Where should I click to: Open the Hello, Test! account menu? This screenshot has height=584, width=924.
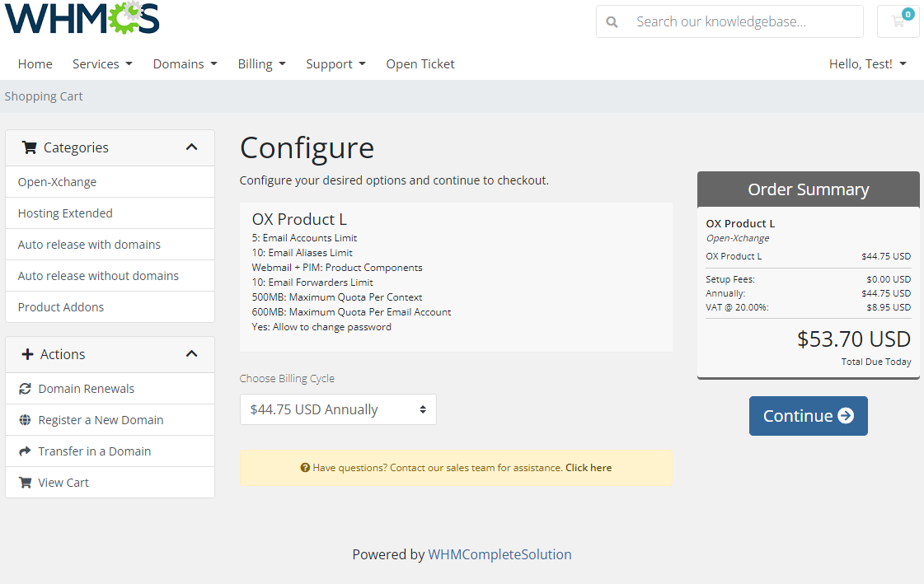tap(867, 63)
